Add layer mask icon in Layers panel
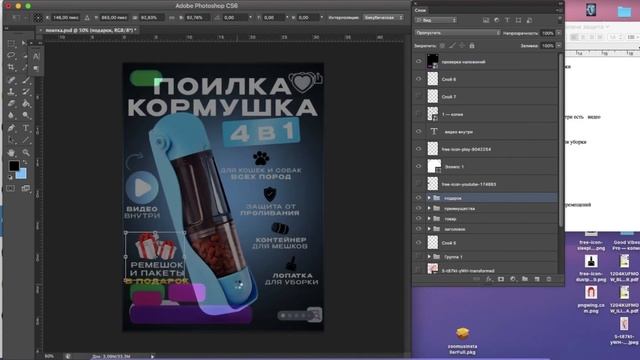Image resolution: width=640 pixels, height=360 pixels. coord(501,279)
